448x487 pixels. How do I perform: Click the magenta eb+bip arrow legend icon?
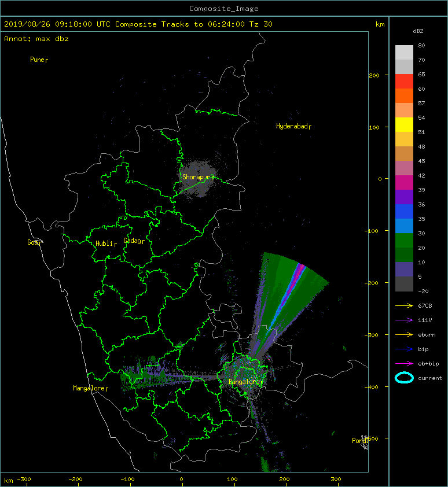click(x=404, y=364)
